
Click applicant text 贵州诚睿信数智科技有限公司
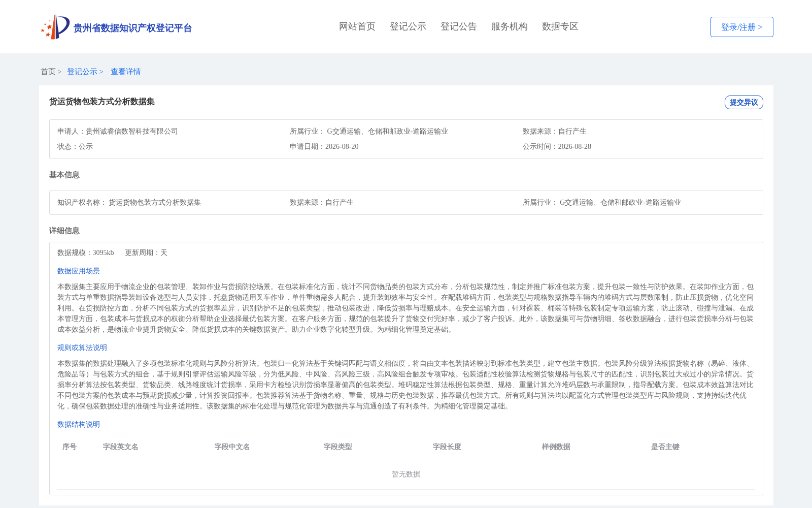(x=132, y=131)
